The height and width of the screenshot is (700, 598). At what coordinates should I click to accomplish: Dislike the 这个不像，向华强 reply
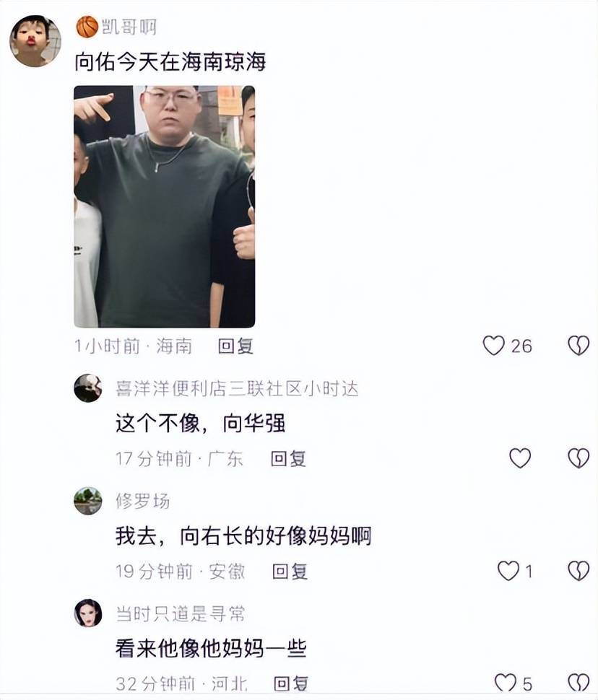(x=578, y=458)
